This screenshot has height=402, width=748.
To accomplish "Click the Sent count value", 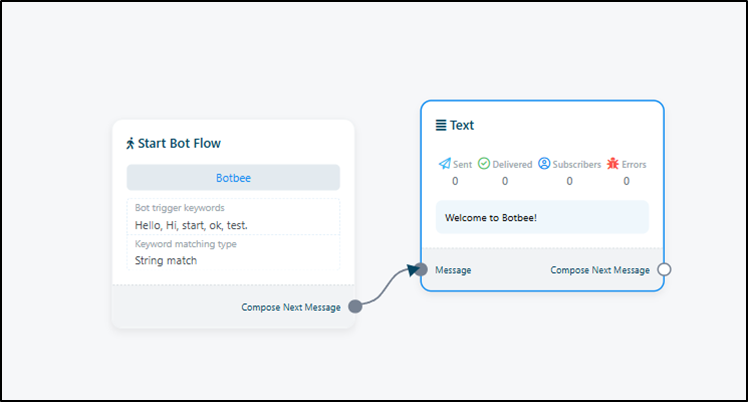I will coord(455,181).
